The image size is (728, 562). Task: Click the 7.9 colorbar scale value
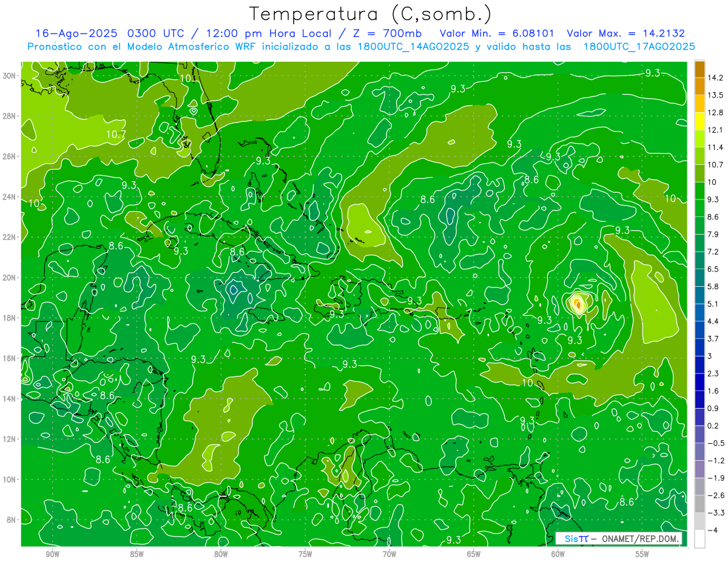point(713,234)
